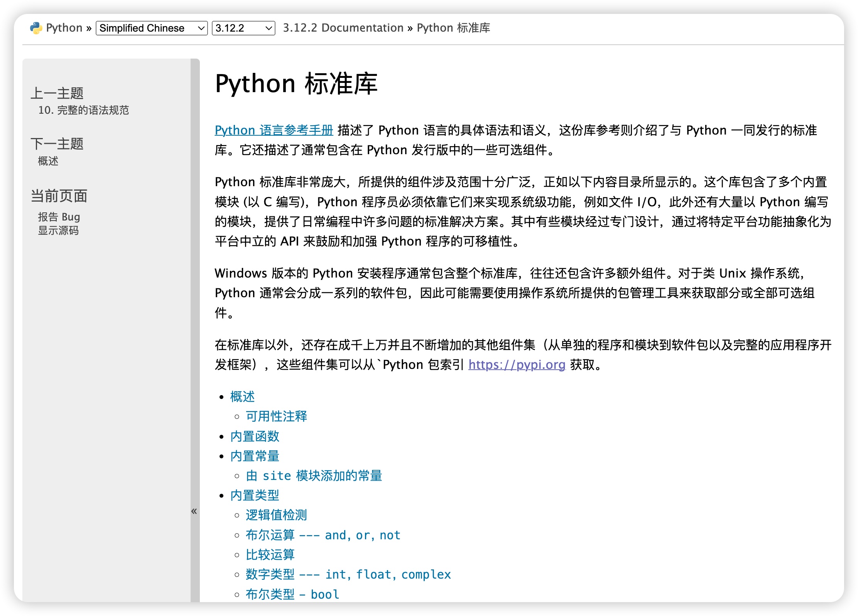This screenshot has height=616, width=858.
Task: Open the https://pypi.org link
Action: click(x=517, y=365)
